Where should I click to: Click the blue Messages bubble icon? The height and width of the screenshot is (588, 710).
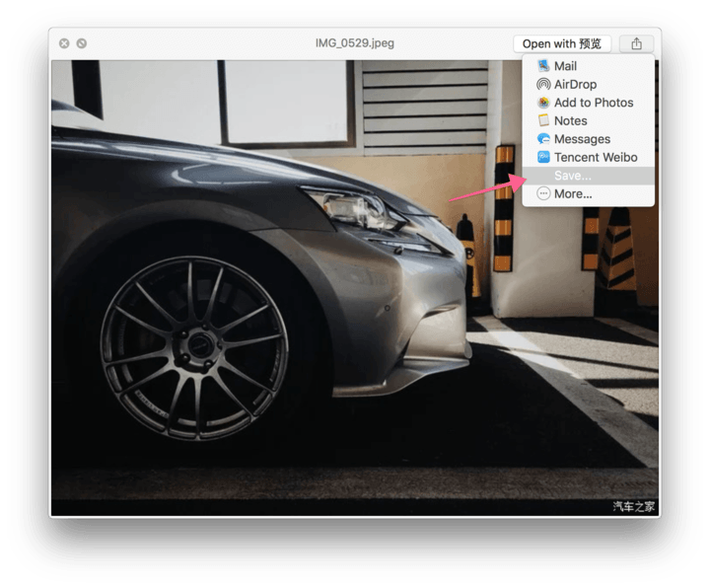tap(543, 139)
